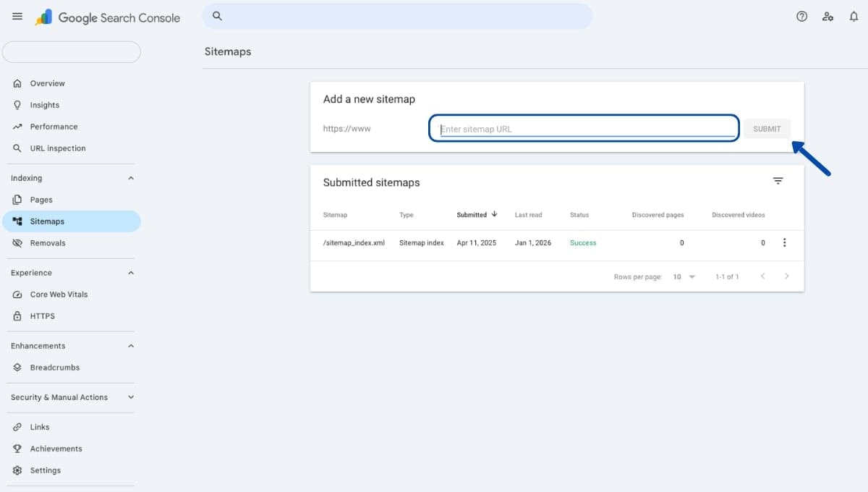Image resolution: width=868 pixels, height=492 pixels.
Task: Click the Sitemap column header
Action: pos(335,215)
